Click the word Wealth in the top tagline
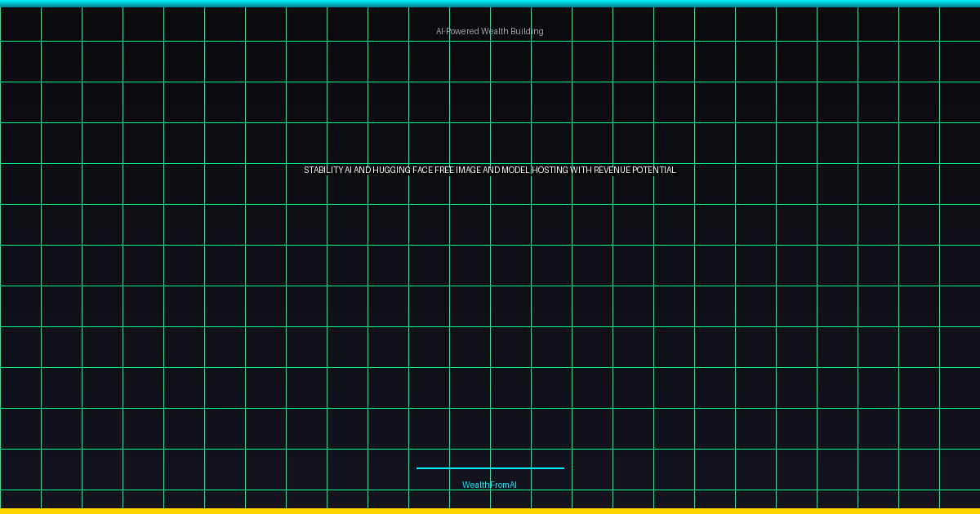 (x=496, y=31)
